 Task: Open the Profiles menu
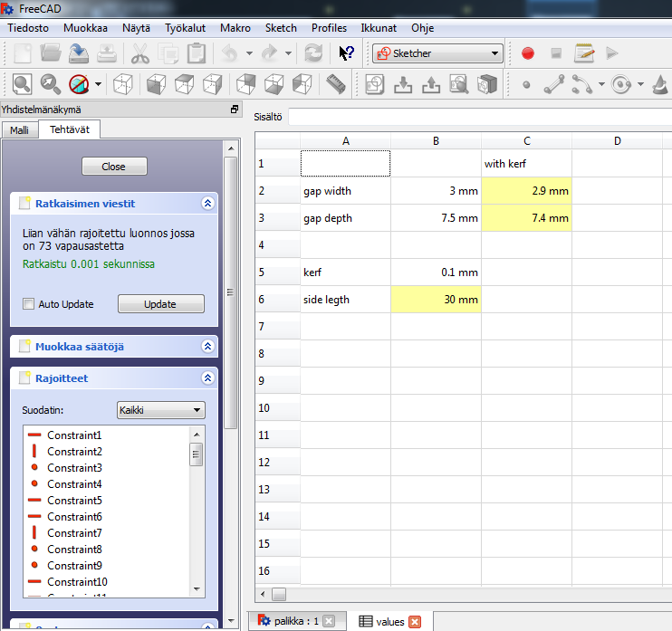[x=329, y=28]
